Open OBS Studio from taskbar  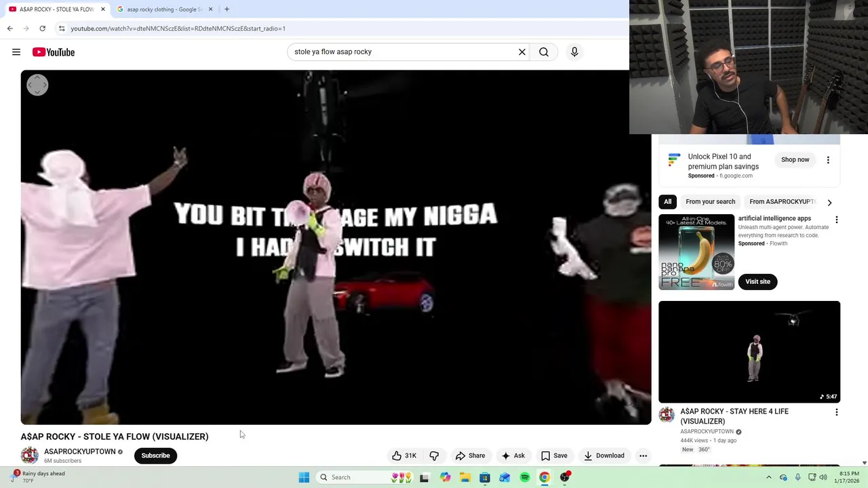[x=565, y=477]
